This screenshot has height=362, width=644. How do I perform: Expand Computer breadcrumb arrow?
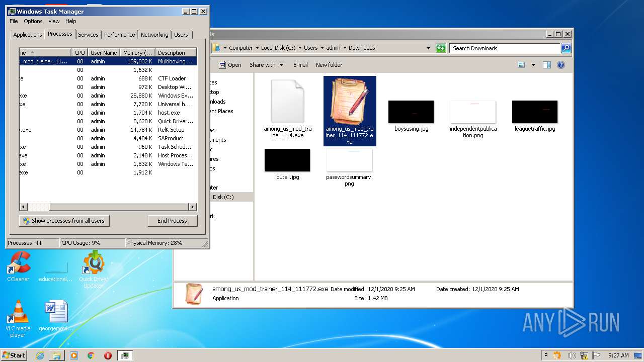click(x=257, y=48)
